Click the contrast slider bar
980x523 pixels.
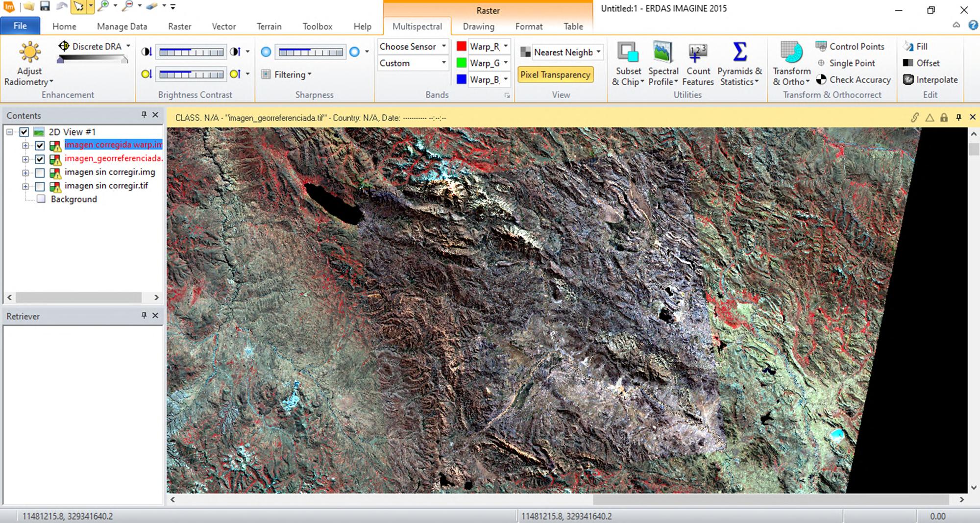(x=191, y=52)
